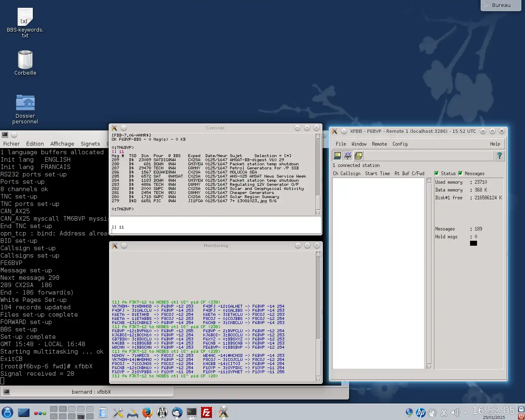This screenshot has height=420, width=525.
Task: Open Firefox from the taskbar
Action: pyautogui.click(x=147, y=412)
